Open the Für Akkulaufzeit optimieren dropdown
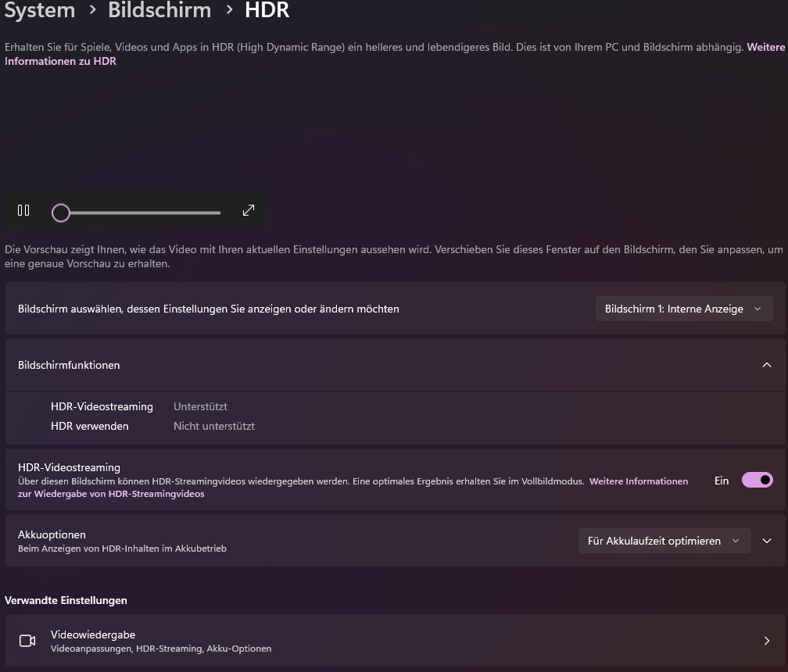788x672 pixels. click(663, 540)
